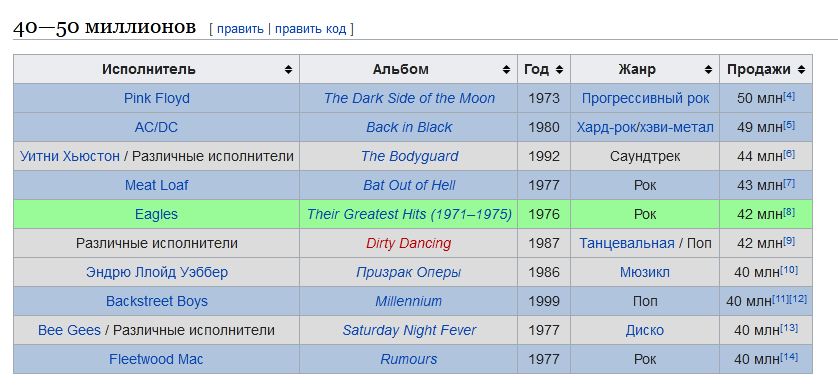Open footnote reference [12] for Millennium

pos(798,299)
